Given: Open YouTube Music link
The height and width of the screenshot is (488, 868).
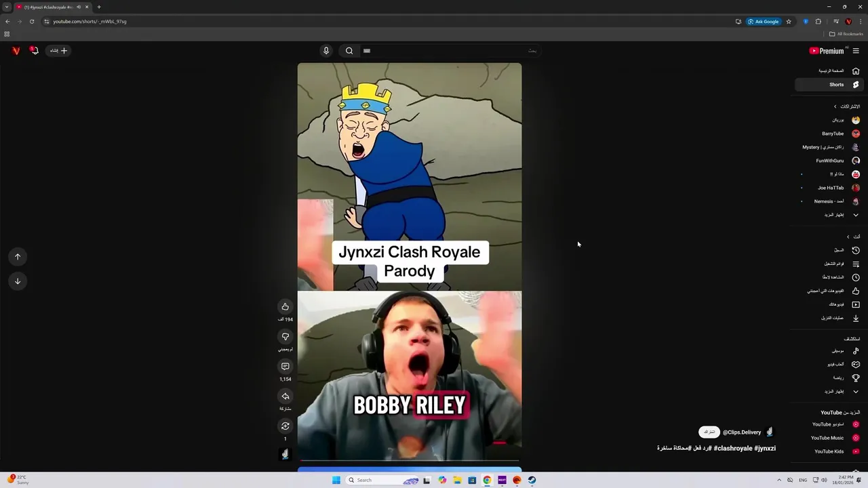Looking at the screenshot, I should point(829,438).
